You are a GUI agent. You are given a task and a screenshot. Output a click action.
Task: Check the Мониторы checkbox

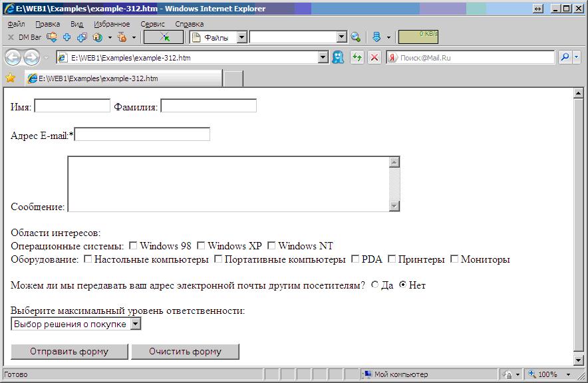click(x=454, y=259)
